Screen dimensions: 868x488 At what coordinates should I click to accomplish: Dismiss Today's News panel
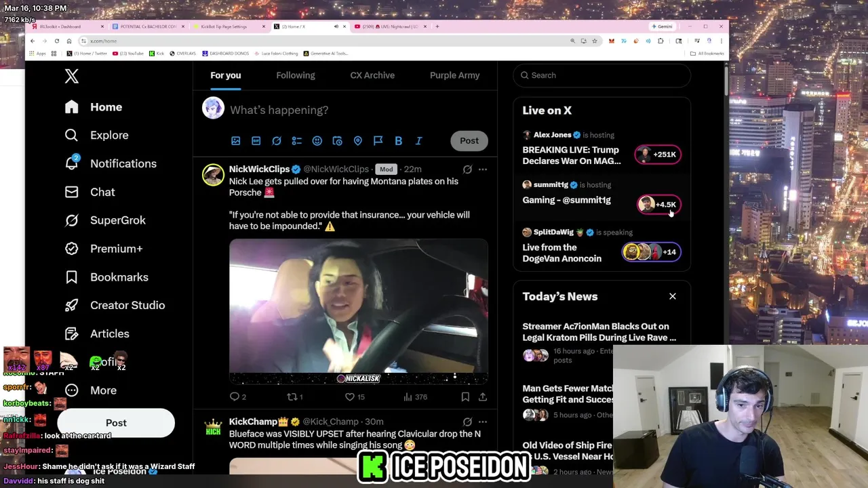673,296
